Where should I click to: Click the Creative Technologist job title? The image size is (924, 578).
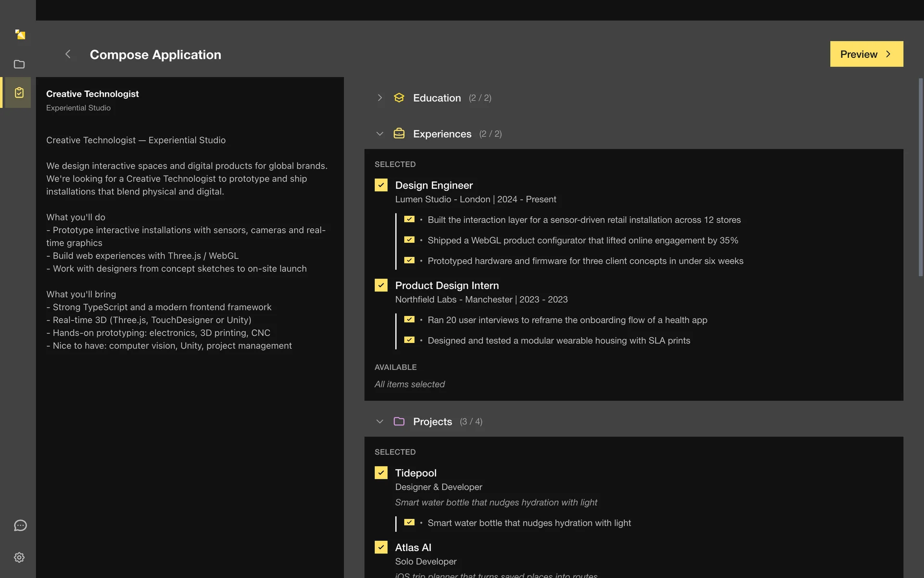pos(92,94)
